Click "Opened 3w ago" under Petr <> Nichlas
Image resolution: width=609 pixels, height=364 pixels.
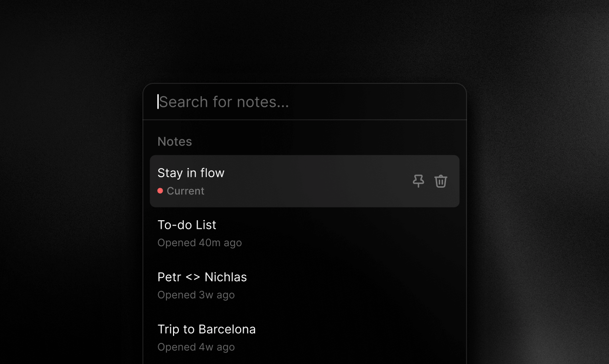pos(196,295)
